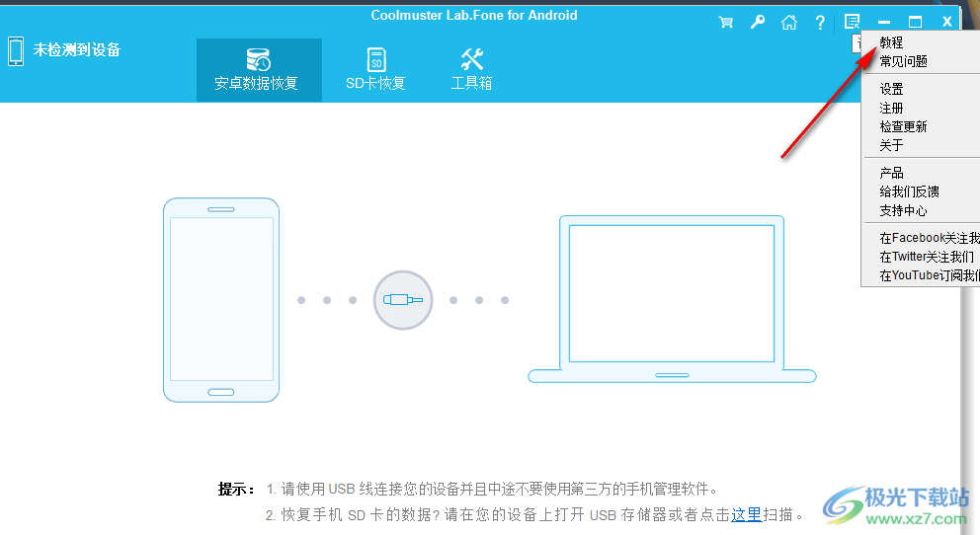Go to the home page icon
This screenshot has width=980, height=535.
coord(789,23)
